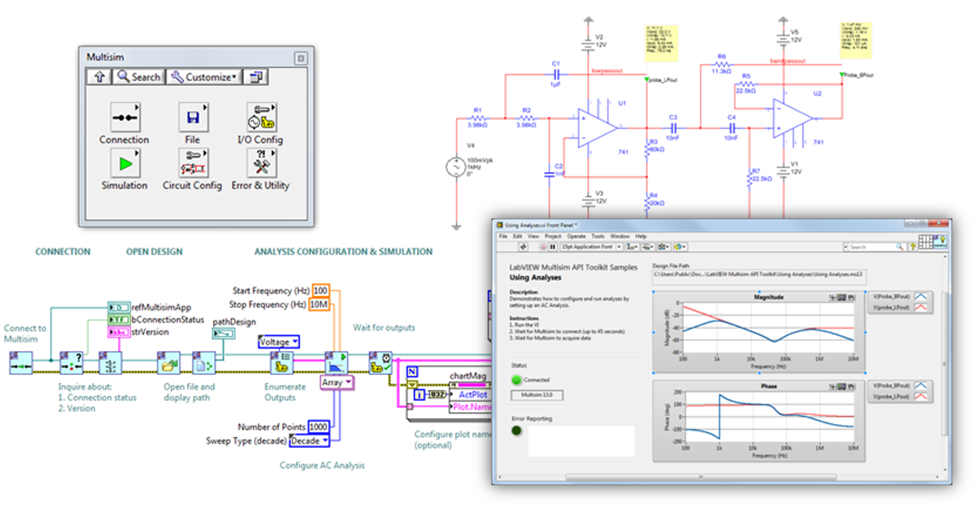
Task: Open the Decade sweep type dropdown
Action: point(310,441)
